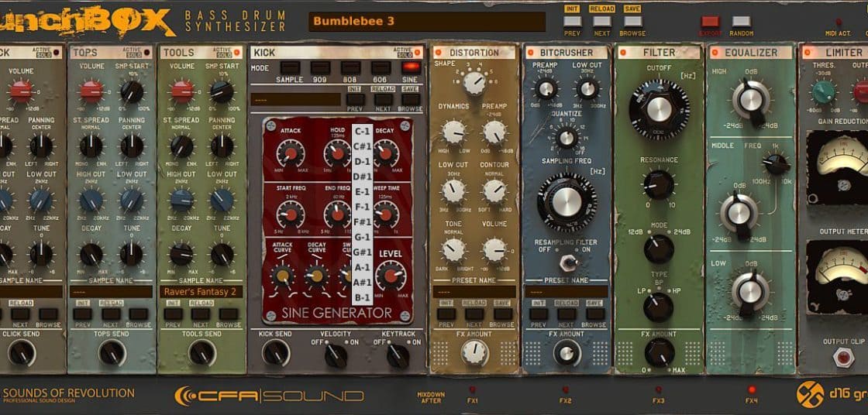Screen dimensions: 868x415
Task: Click the Output Meter VU gauge
Action: 838,276
